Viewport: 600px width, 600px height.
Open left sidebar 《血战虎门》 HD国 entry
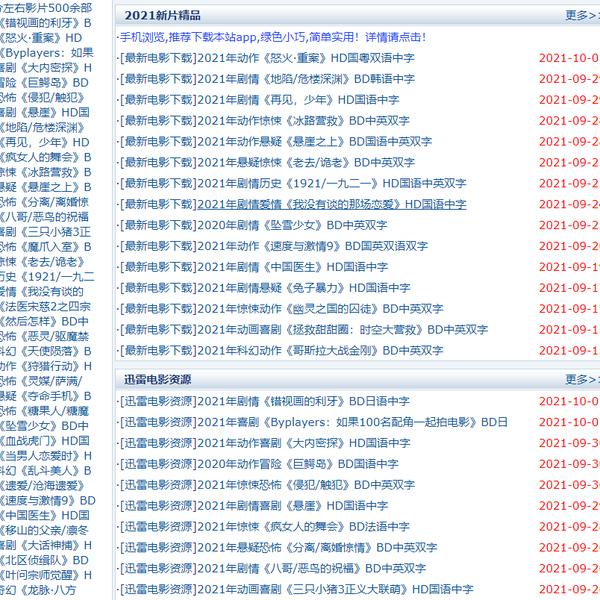point(45,441)
